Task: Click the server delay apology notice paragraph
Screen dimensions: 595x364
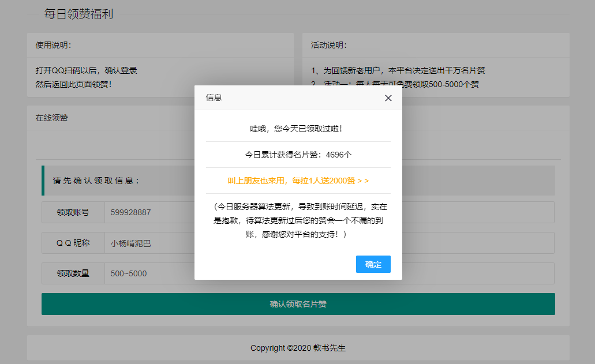Action: coord(298,220)
